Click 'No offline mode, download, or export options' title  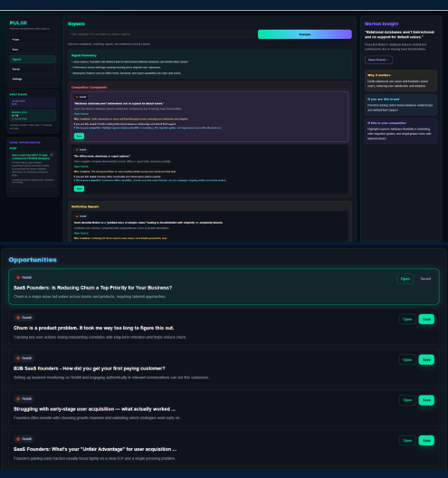(101, 156)
